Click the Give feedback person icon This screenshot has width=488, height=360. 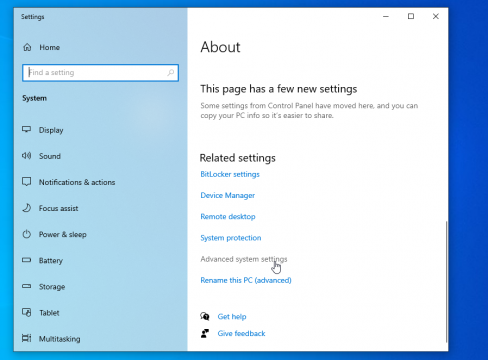click(205, 333)
